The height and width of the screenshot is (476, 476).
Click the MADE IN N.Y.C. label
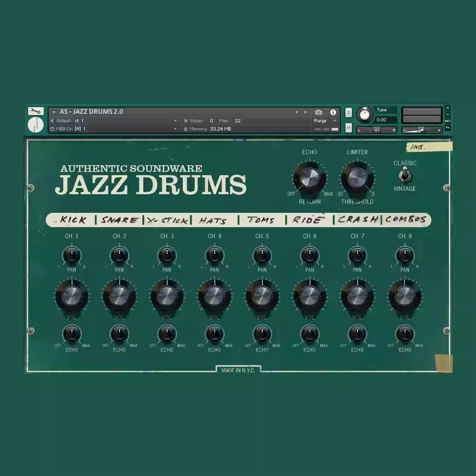coord(238,370)
